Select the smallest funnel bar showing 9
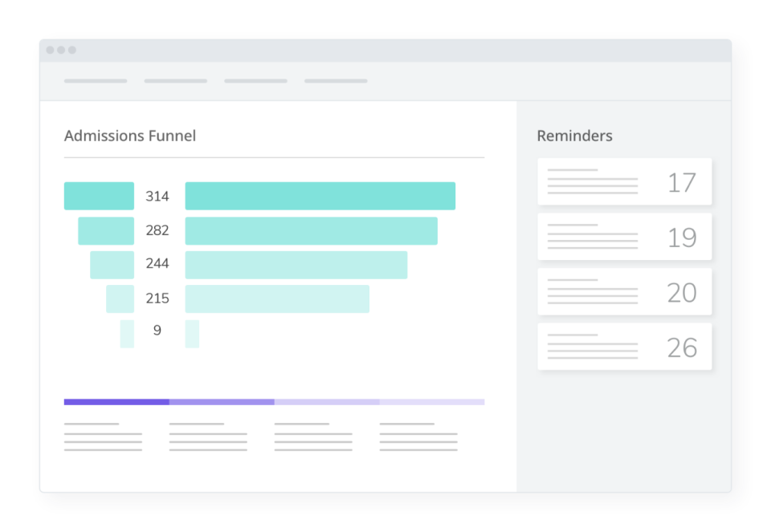The height and width of the screenshot is (532, 771). (126, 331)
